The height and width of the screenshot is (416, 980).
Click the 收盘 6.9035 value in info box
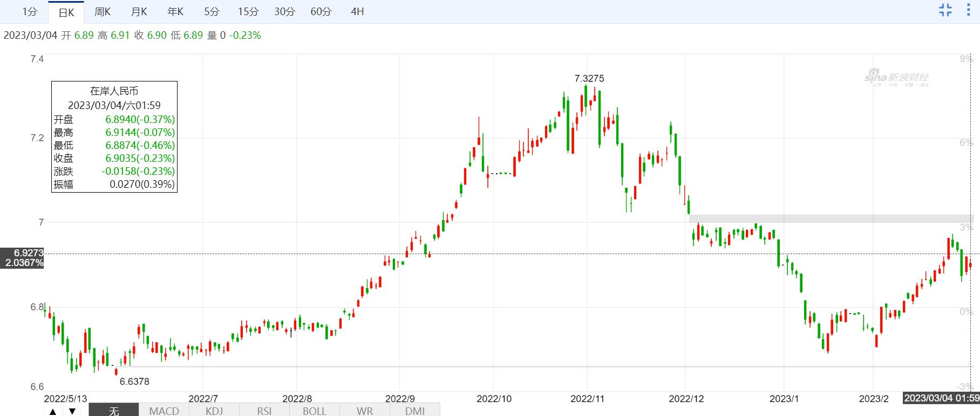coord(140,158)
